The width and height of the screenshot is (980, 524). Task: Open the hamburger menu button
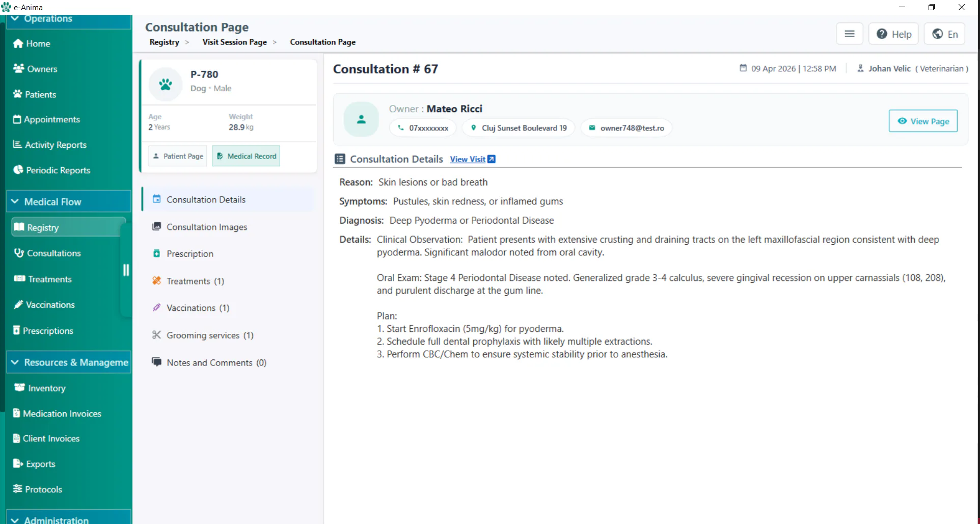click(849, 34)
